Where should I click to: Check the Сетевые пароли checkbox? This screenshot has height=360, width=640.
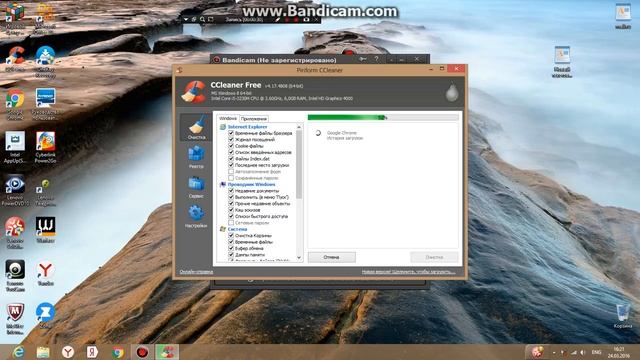click(x=231, y=223)
